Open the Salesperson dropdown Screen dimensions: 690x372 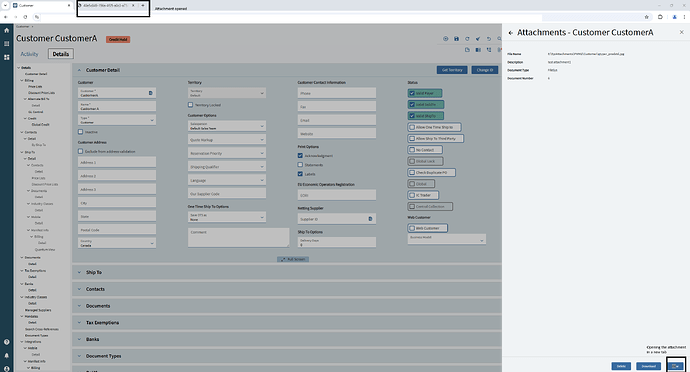tap(227, 126)
